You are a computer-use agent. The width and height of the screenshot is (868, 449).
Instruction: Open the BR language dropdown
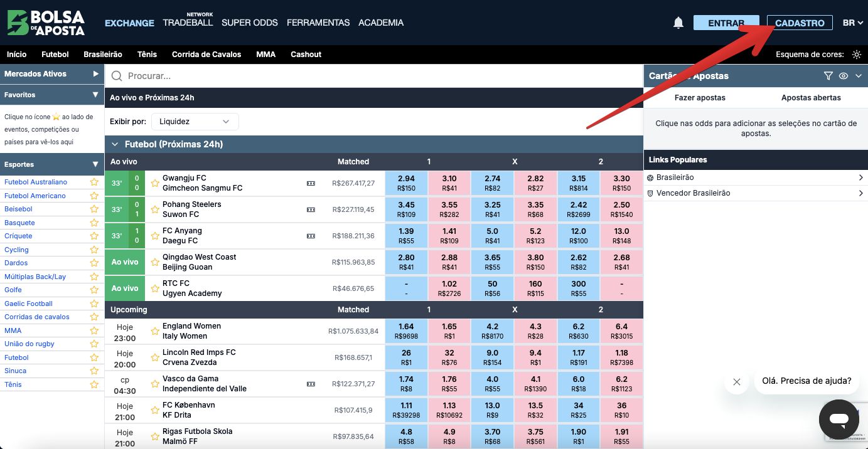click(853, 23)
